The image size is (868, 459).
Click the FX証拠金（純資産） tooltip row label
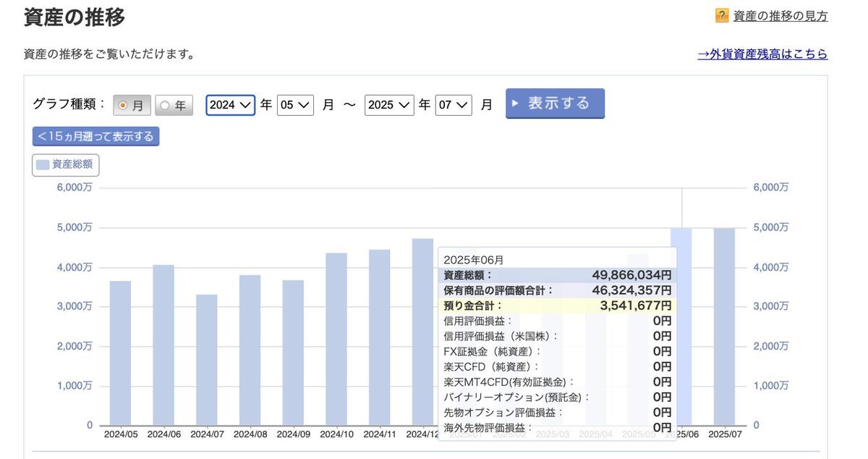492,351
